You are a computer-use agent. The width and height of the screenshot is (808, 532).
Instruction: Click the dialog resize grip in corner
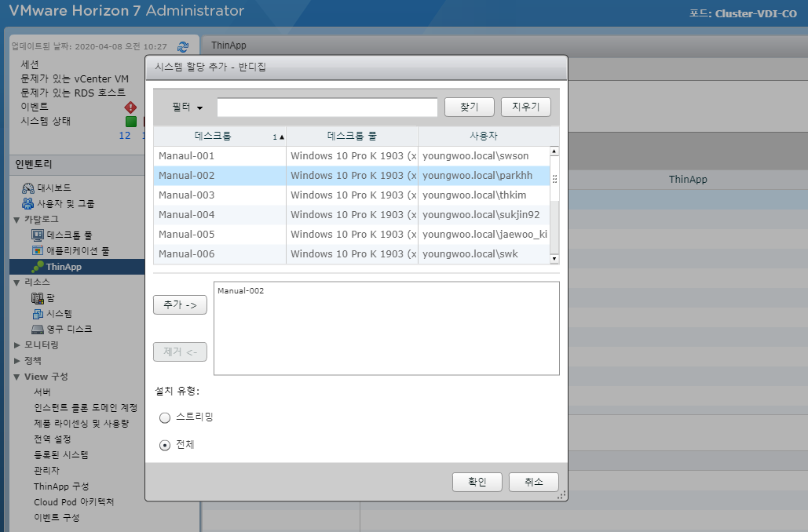pos(561,495)
